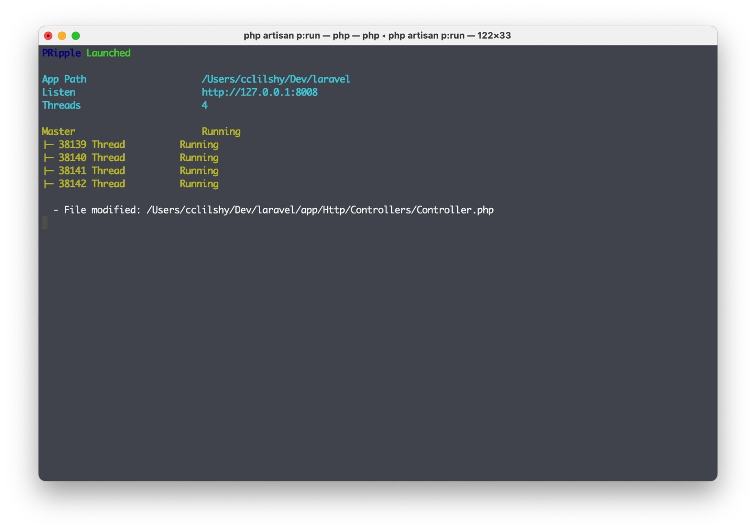Click the green 'Launched' text
Screen dimensions: 756x532
pos(108,53)
